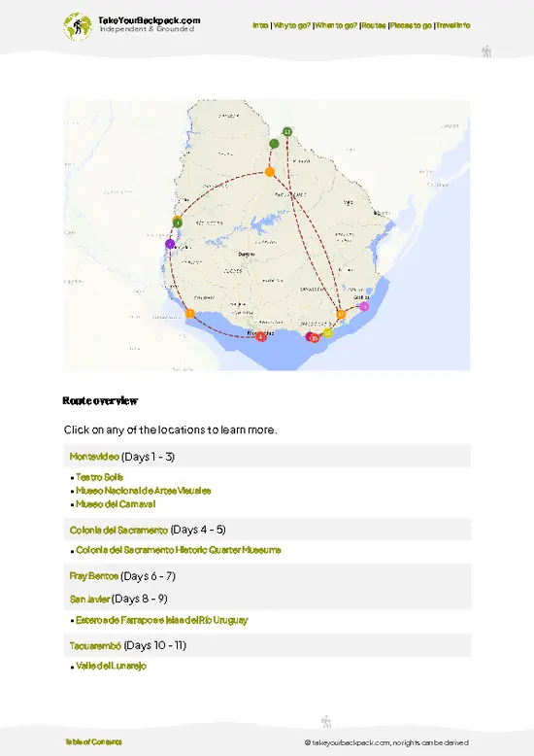
Task: Jump to When to go? section
Action: 336,25
